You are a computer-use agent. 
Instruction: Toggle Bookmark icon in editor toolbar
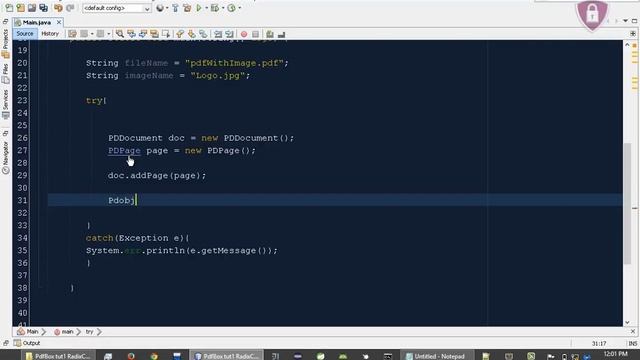pos(203,34)
